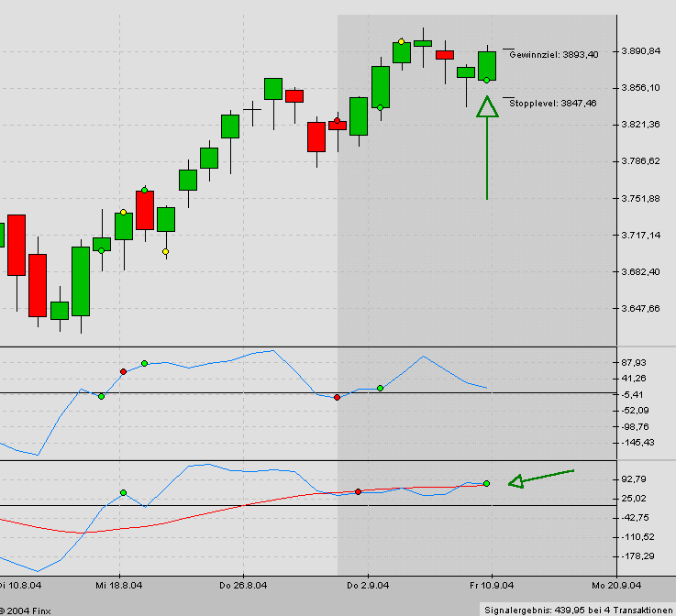Click the Signalergebnis status bar text
The image size is (676, 616).
578,609
